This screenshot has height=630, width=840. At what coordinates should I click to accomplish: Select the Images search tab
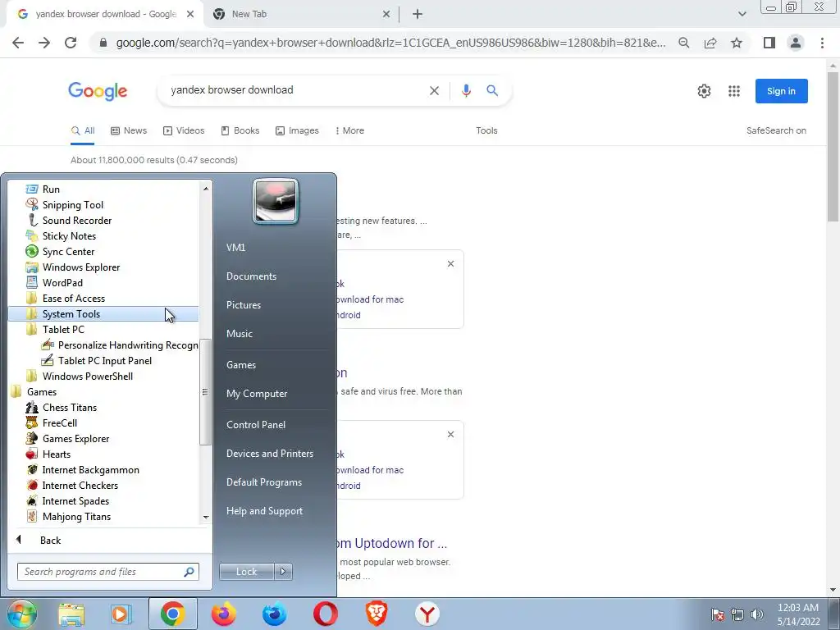pyautogui.click(x=297, y=130)
